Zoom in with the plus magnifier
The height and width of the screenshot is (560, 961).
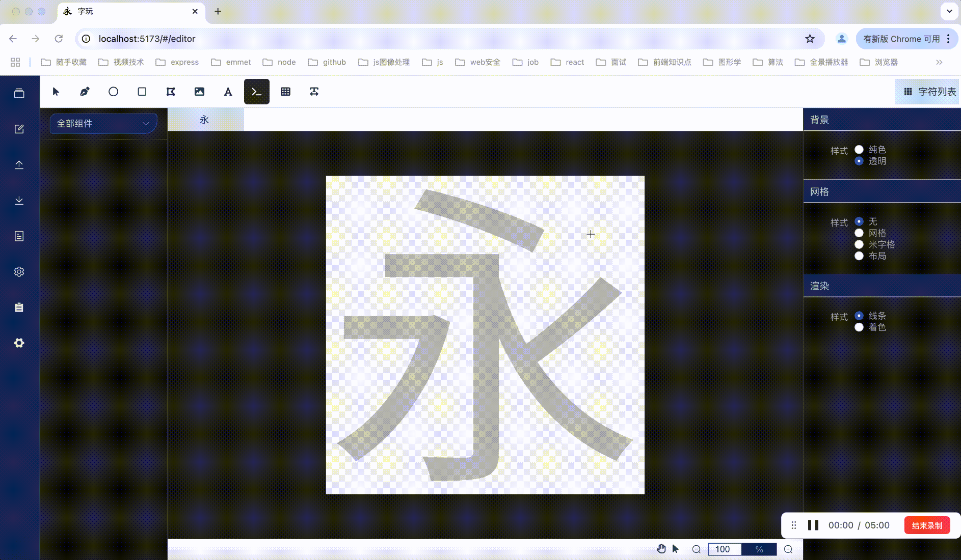[x=788, y=549]
